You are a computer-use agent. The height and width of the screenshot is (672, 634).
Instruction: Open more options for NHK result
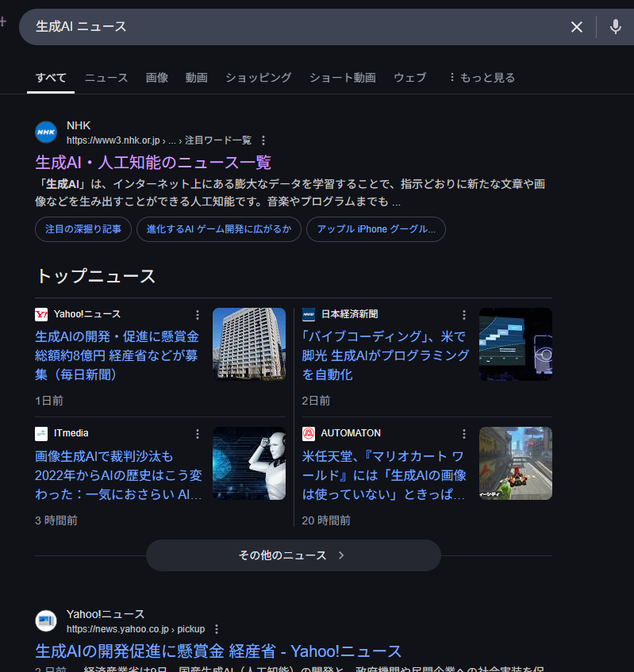pos(263,140)
